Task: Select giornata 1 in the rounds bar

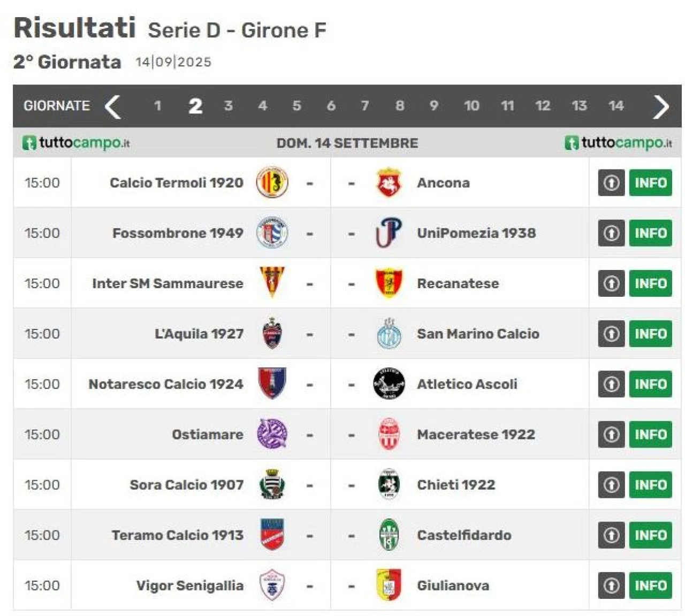Action: tap(158, 106)
